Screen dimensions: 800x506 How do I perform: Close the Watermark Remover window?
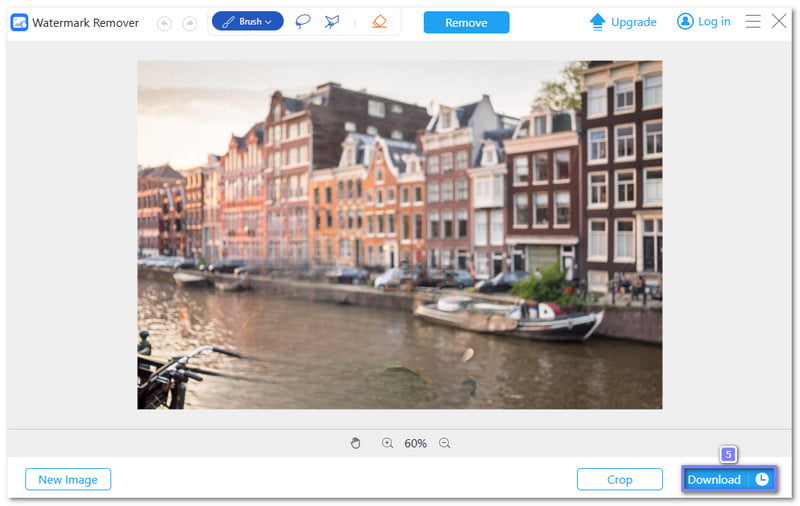(x=779, y=21)
